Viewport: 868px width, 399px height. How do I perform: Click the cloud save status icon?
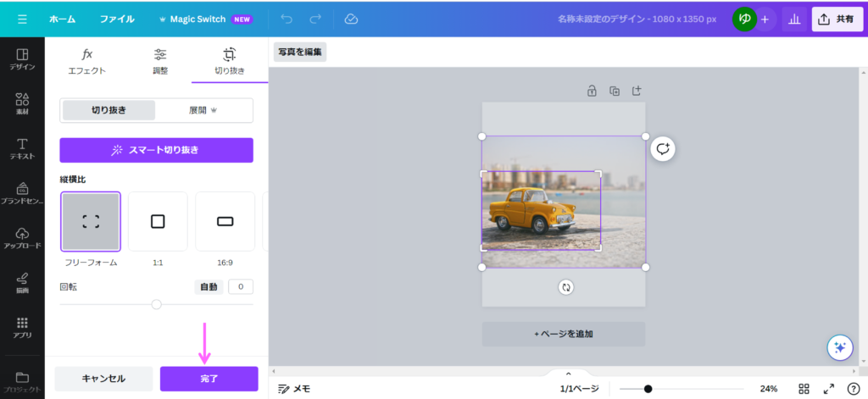(352, 19)
